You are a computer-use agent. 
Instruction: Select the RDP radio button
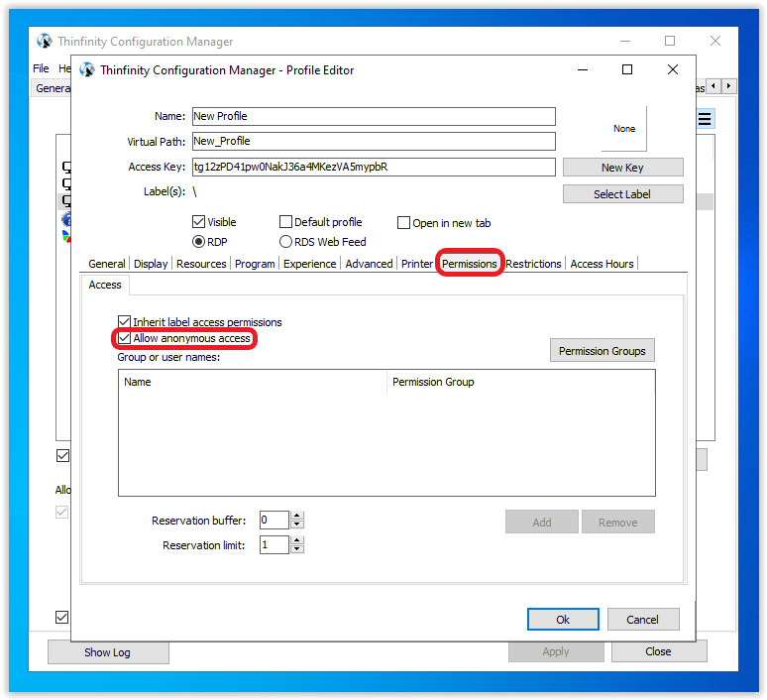(x=198, y=242)
